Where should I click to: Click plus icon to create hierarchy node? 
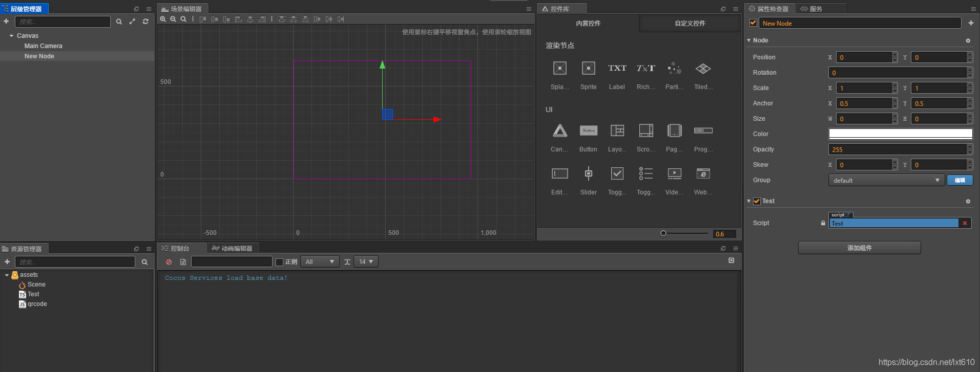click(6, 21)
